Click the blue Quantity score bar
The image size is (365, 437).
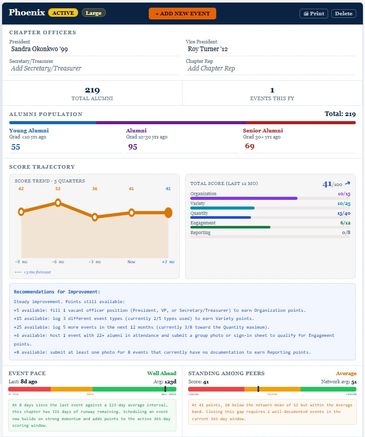coord(220,218)
